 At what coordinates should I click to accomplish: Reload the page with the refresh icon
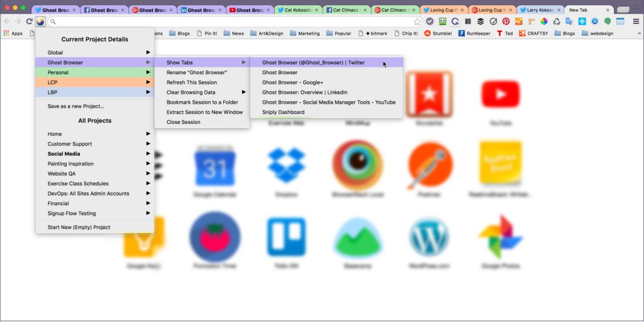coord(29,21)
